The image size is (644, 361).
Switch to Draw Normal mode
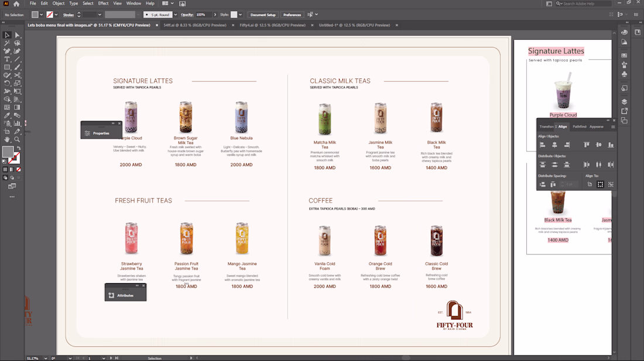[5, 178]
